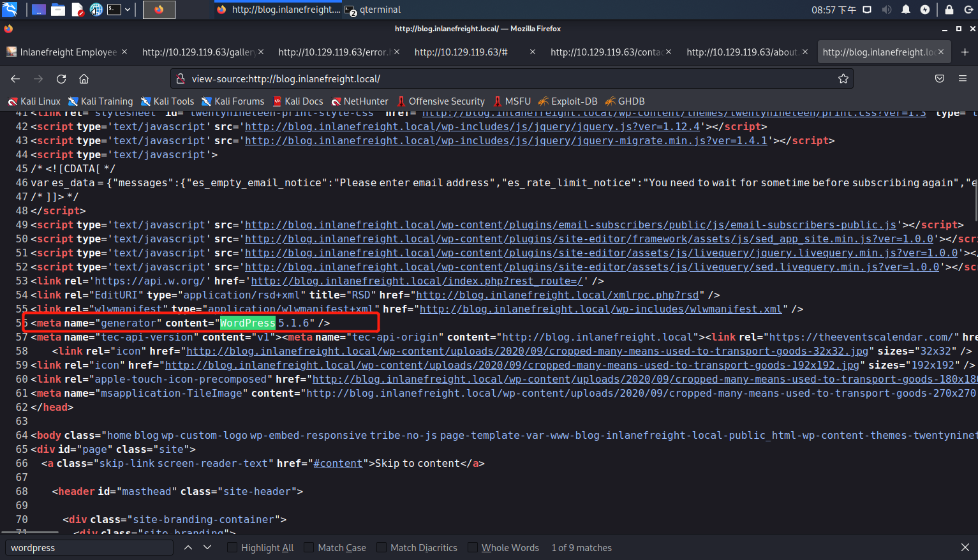Enable the Match Diacritics checkbox

pos(382,548)
